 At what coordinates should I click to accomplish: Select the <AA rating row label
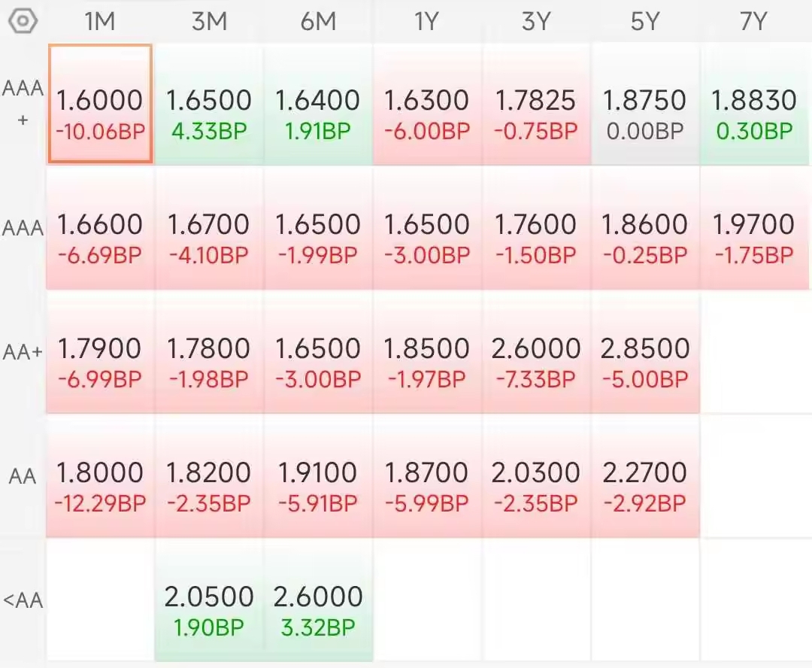tap(23, 600)
